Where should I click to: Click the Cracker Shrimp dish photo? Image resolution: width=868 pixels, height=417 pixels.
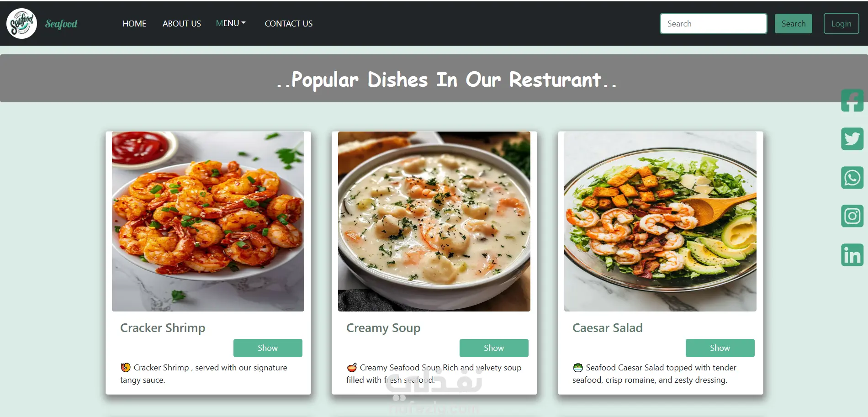[x=208, y=222]
